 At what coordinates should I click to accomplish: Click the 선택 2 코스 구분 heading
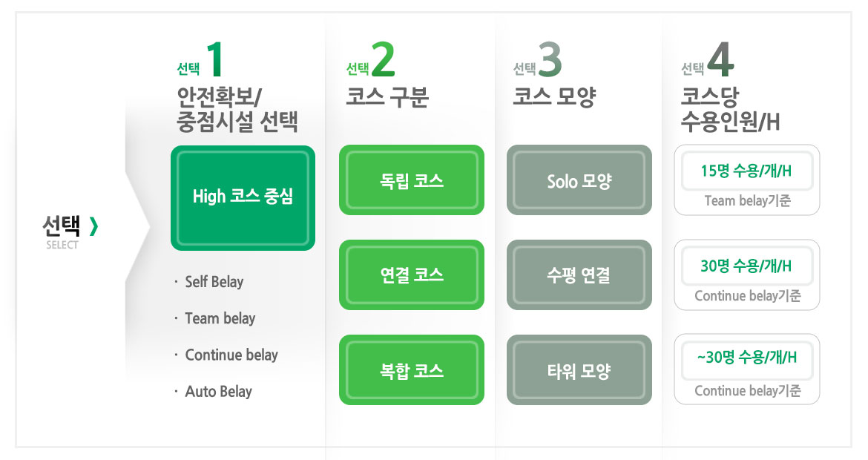coord(387,75)
